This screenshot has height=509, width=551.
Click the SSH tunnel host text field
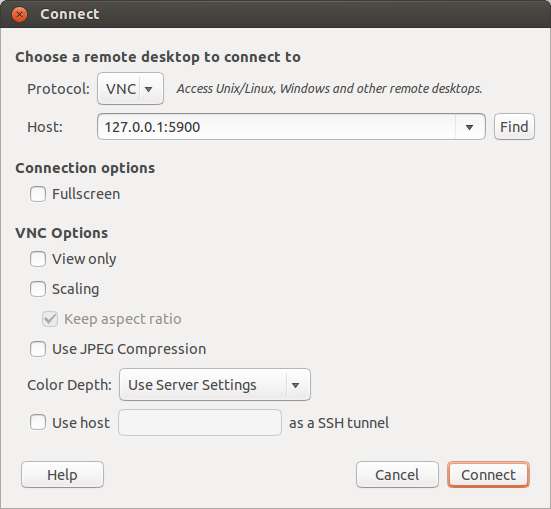pyautogui.click(x=200, y=423)
